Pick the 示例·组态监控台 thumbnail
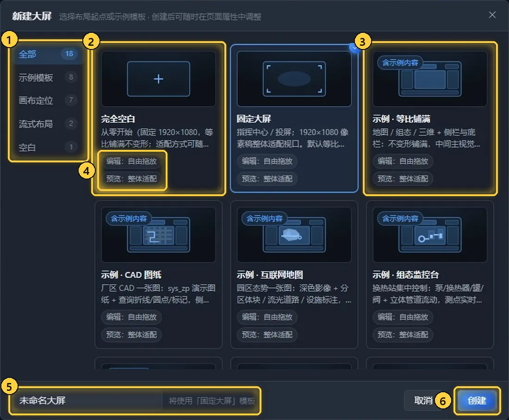 pyautogui.click(x=430, y=235)
